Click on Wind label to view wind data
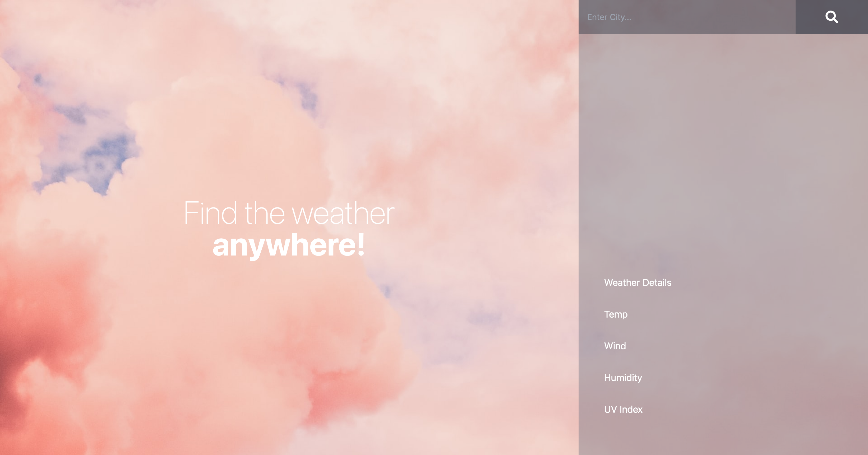The width and height of the screenshot is (868, 455). coord(615,345)
